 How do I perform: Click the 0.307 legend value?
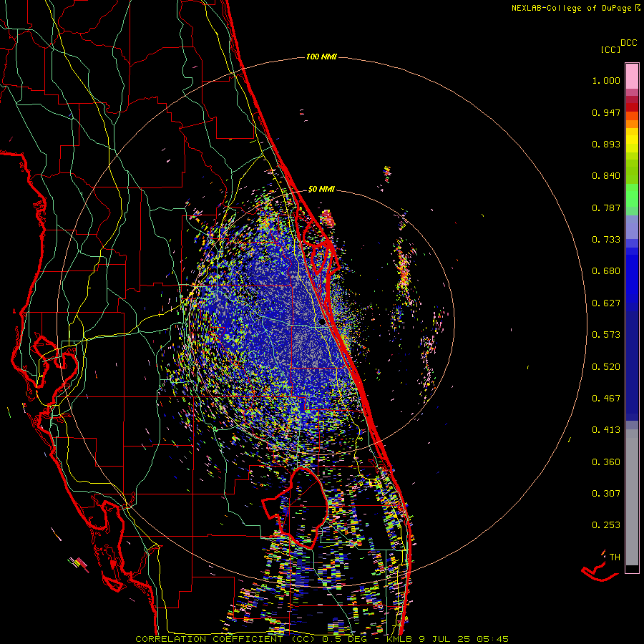click(606, 494)
